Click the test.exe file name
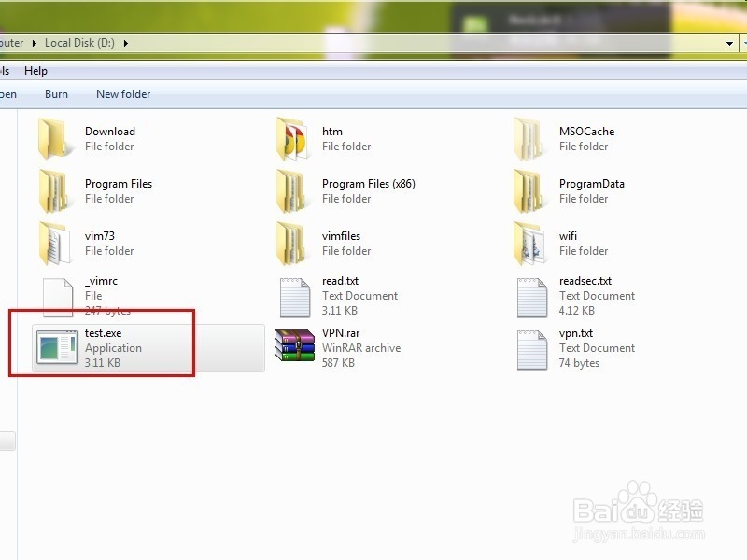 click(104, 333)
